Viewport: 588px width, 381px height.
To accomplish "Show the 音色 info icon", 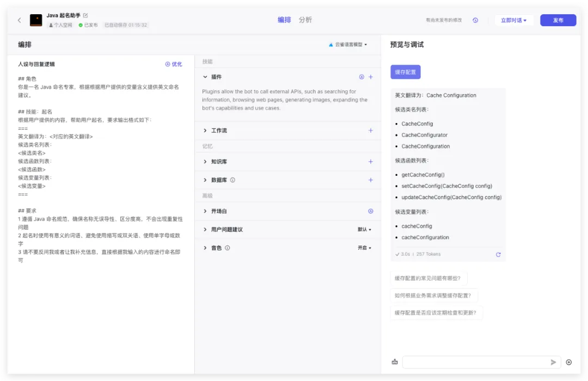I will (227, 248).
